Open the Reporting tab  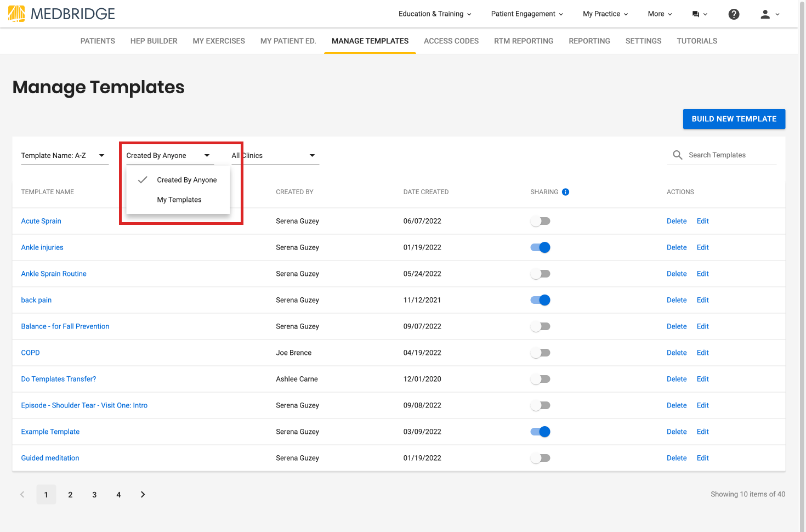[589, 41]
